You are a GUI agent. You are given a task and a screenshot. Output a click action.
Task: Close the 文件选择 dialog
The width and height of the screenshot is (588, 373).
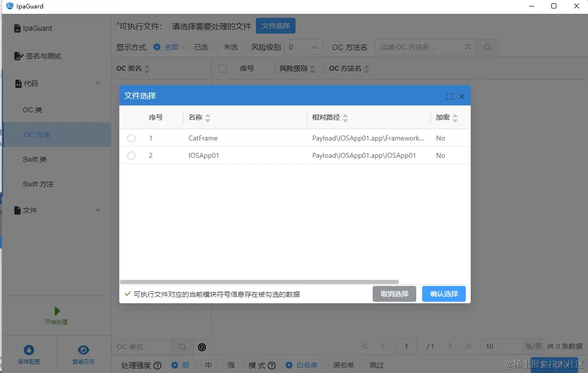click(x=462, y=96)
